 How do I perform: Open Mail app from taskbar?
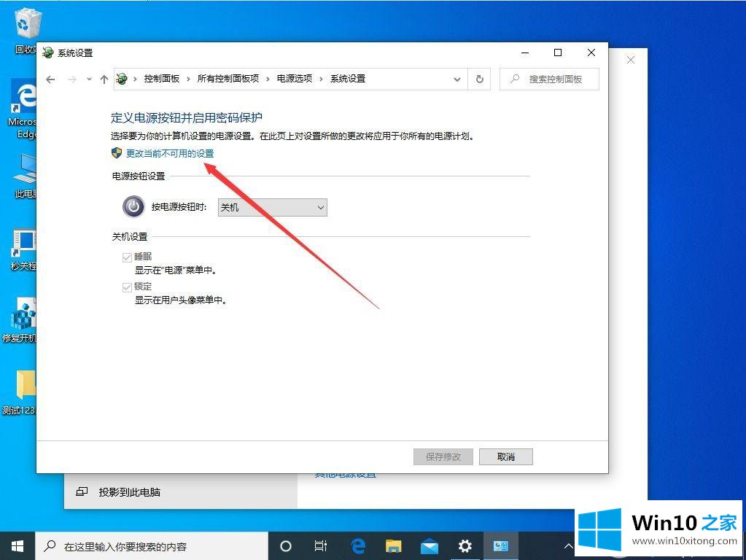[x=429, y=546]
